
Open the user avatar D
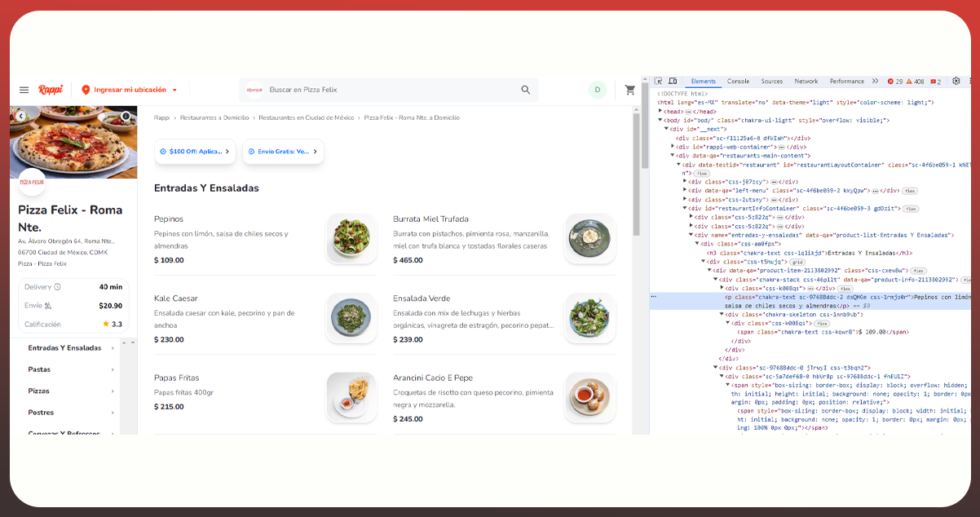598,90
